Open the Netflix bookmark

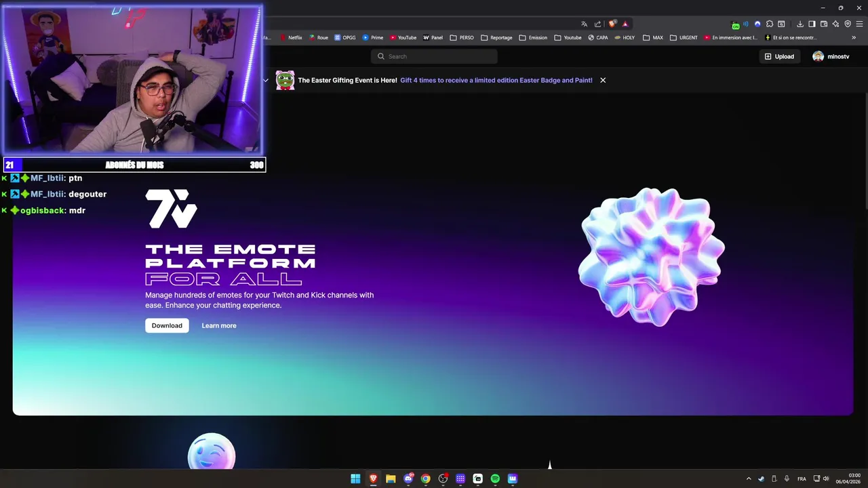291,37
